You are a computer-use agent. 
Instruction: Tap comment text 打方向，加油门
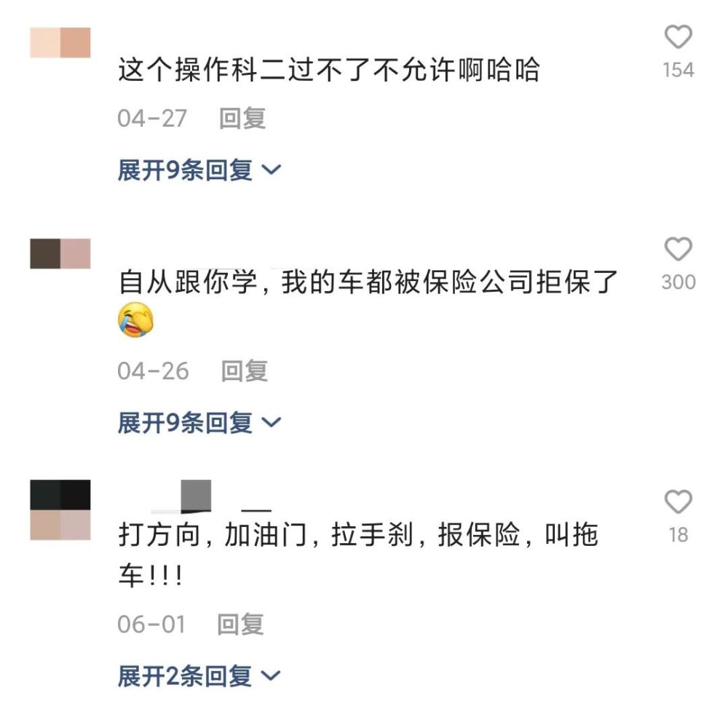(x=213, y=535)
